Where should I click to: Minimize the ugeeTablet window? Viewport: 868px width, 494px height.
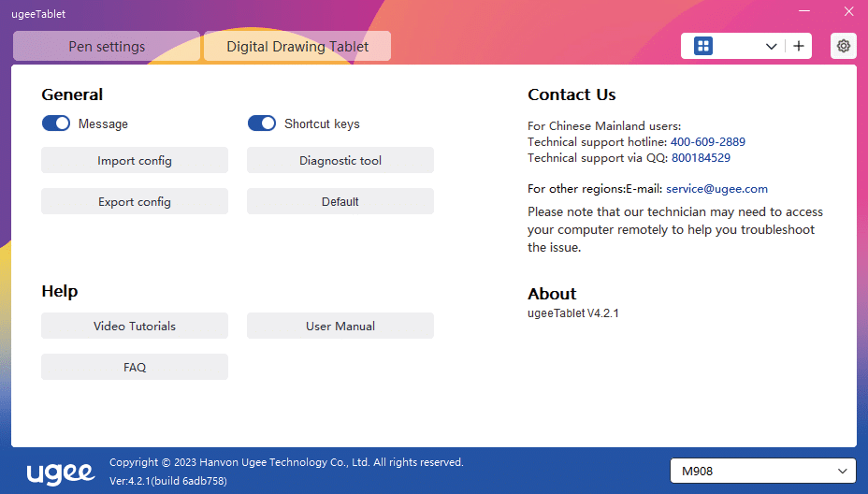click(x=804, y=11)
